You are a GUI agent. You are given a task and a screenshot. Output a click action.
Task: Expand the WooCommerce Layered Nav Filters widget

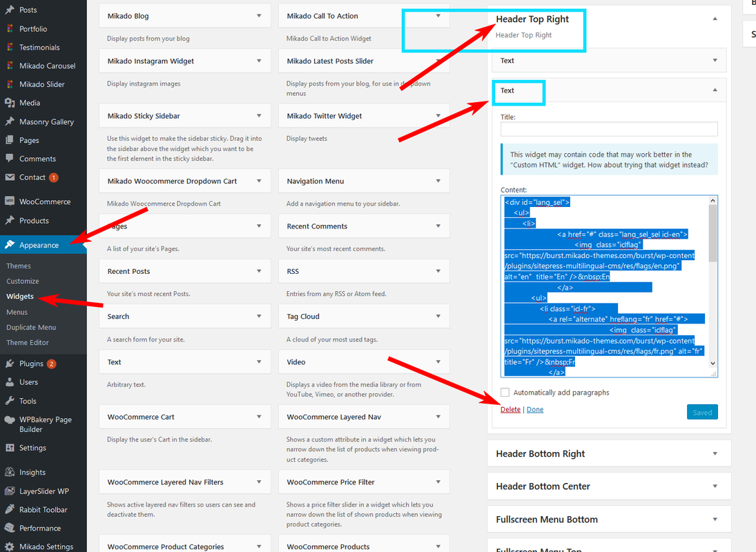click(x=259, y=482)
